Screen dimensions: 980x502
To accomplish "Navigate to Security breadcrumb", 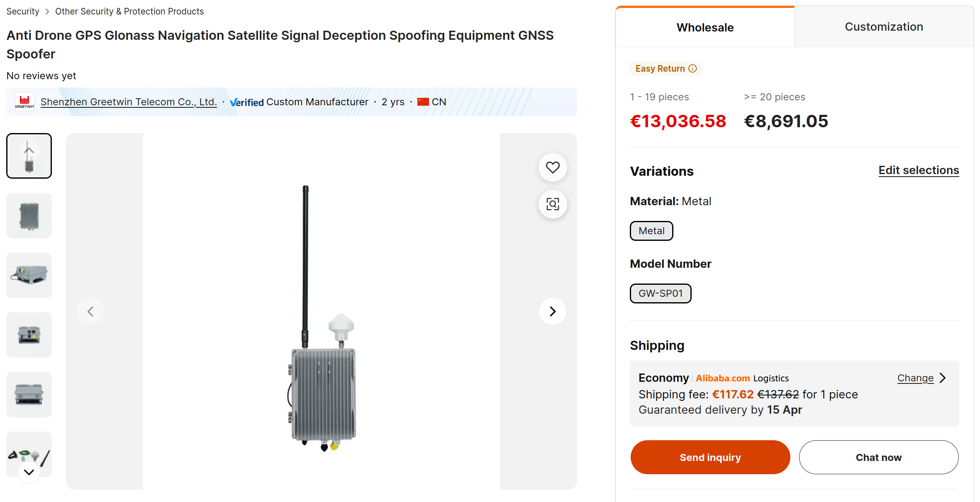I will click(23, 11).
